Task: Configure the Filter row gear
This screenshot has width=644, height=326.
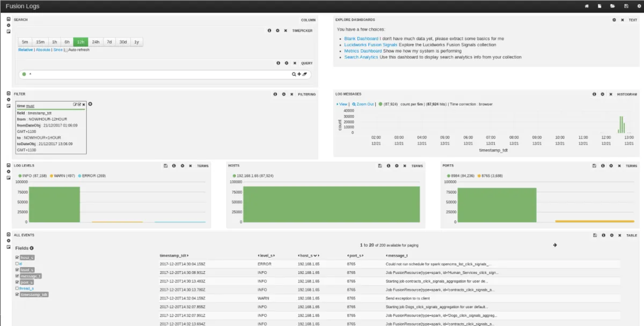Action: point(9,99)
